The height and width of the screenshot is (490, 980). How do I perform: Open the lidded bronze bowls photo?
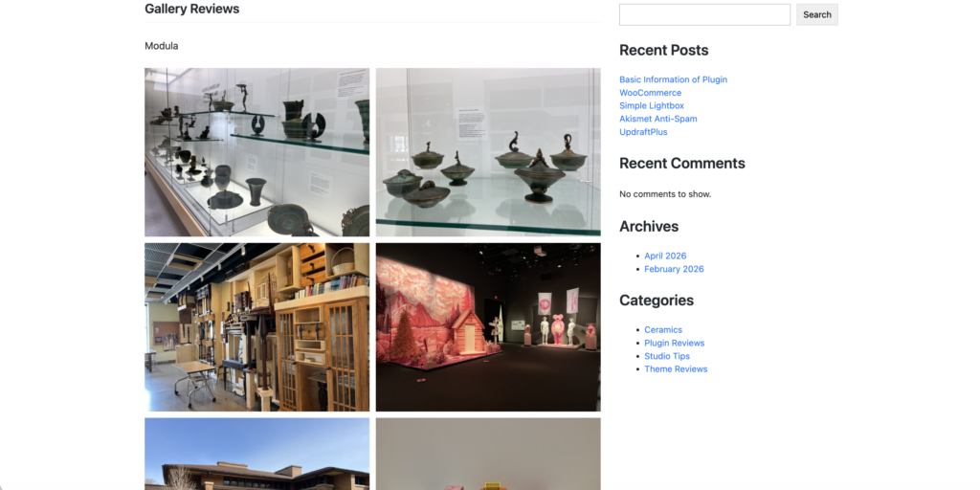pyautogui.click(x=488, y=152)
